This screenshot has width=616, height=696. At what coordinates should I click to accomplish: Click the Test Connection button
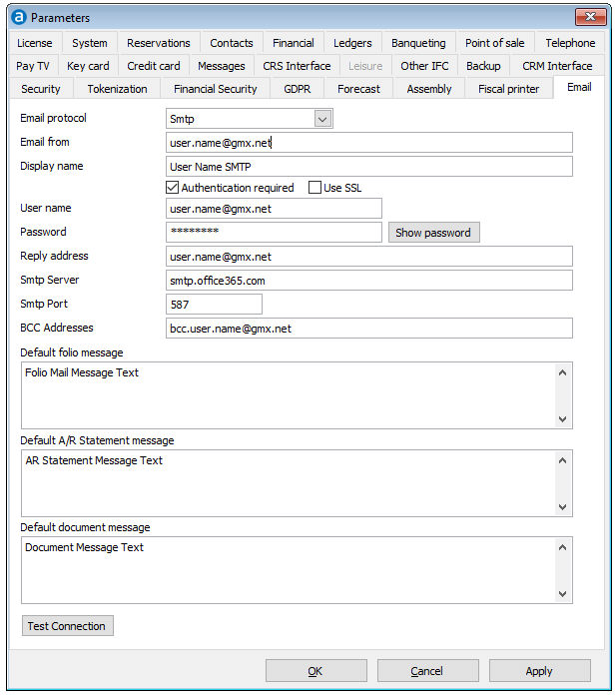point(68,626)
